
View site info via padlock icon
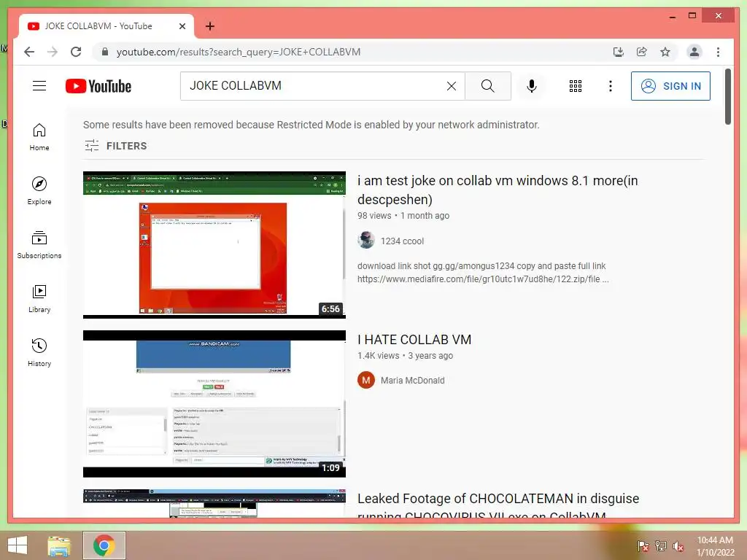click(105, 52)
